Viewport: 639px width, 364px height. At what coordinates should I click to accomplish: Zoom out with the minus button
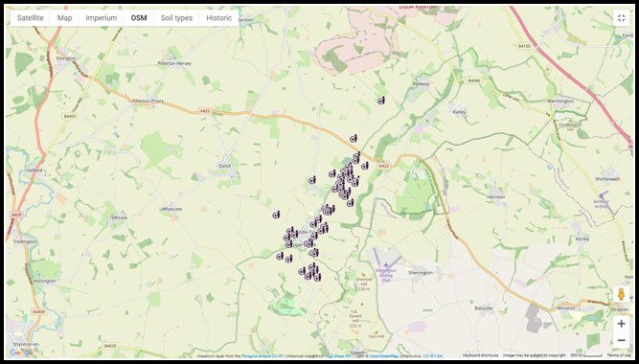tap(621, 340)
